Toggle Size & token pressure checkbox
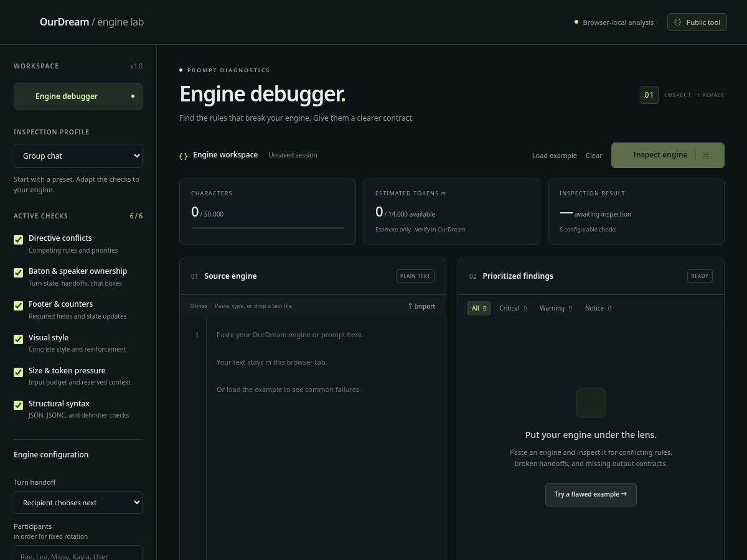This screenshot has width=747, height=560. coord(19,371)
